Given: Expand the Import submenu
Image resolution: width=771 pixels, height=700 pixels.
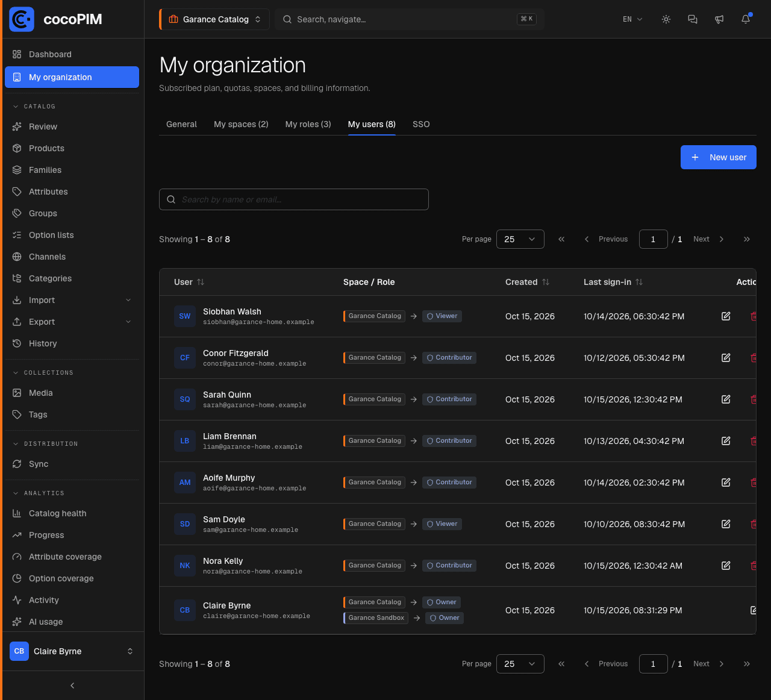Looking at the screenshot, I should pos(72,300).
